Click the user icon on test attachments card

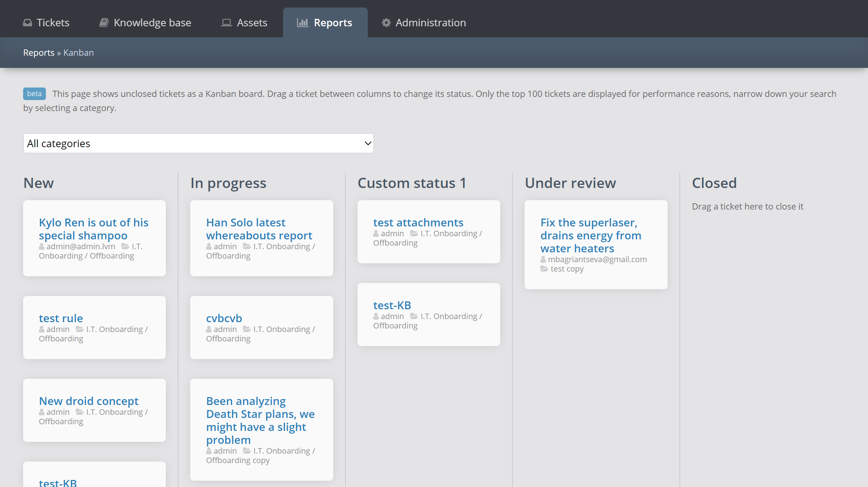(375, 233)
